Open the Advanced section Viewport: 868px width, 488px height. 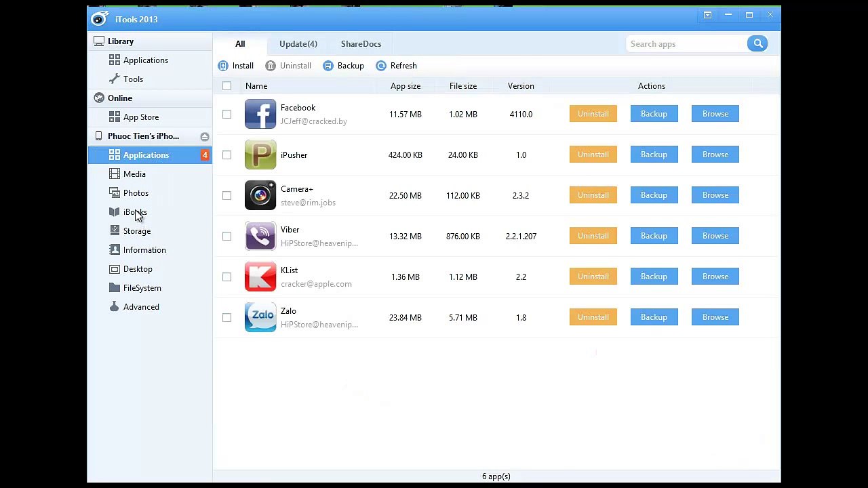[x=141, y=307]
